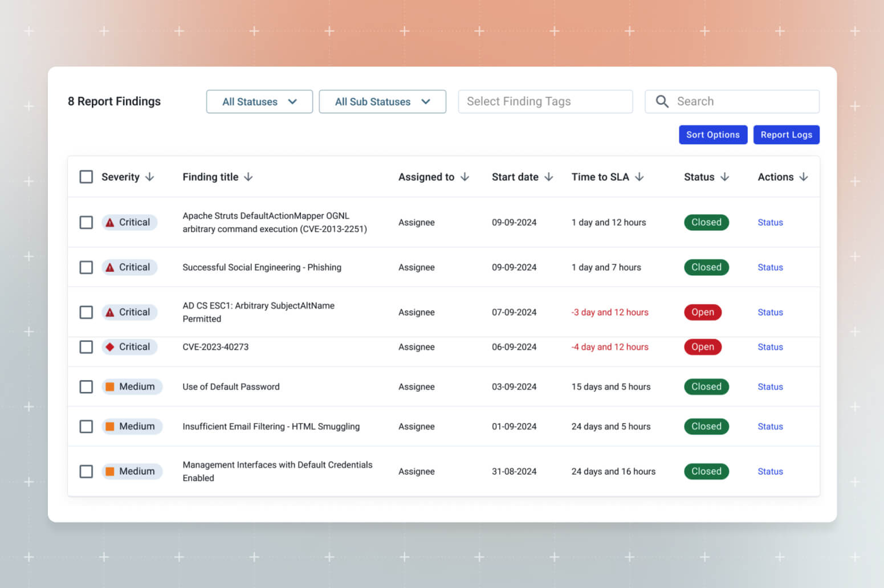Image resolution: width=884 pixels, height=588 pixels.
Task: Tick the Successful Social Engineering row checkbox
Action: point(86,267)
